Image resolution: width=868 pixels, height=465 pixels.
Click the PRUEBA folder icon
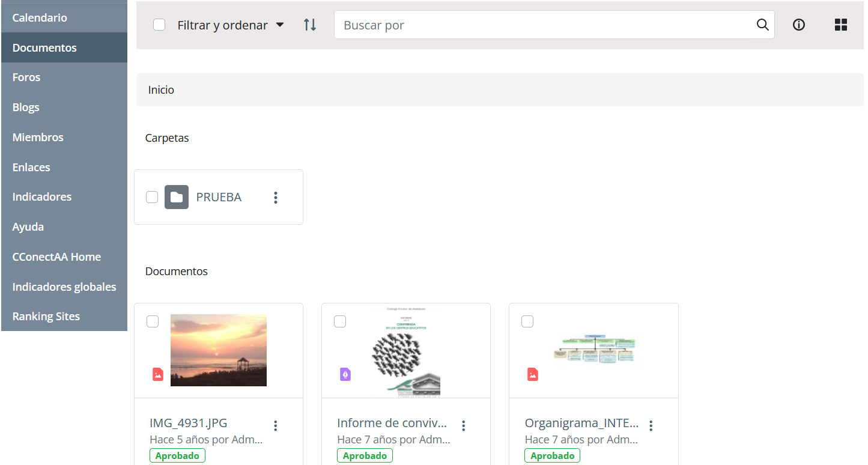click(177, 197)
